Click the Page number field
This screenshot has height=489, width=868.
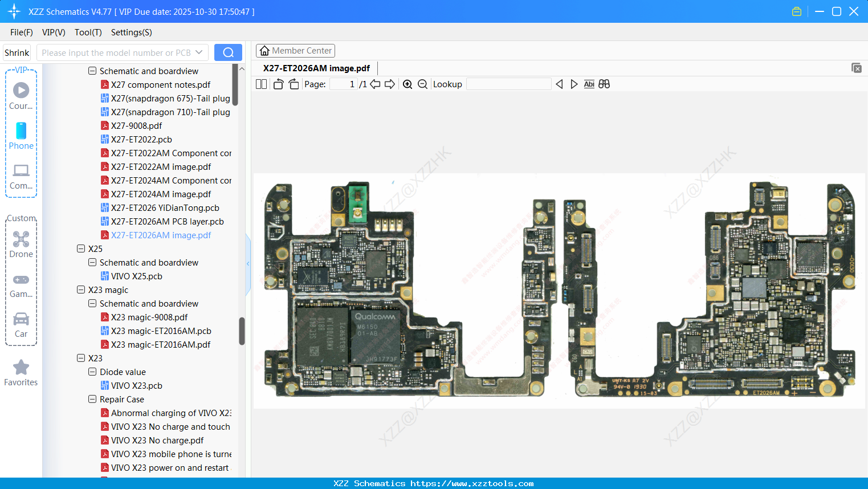[x=343, y=84]
